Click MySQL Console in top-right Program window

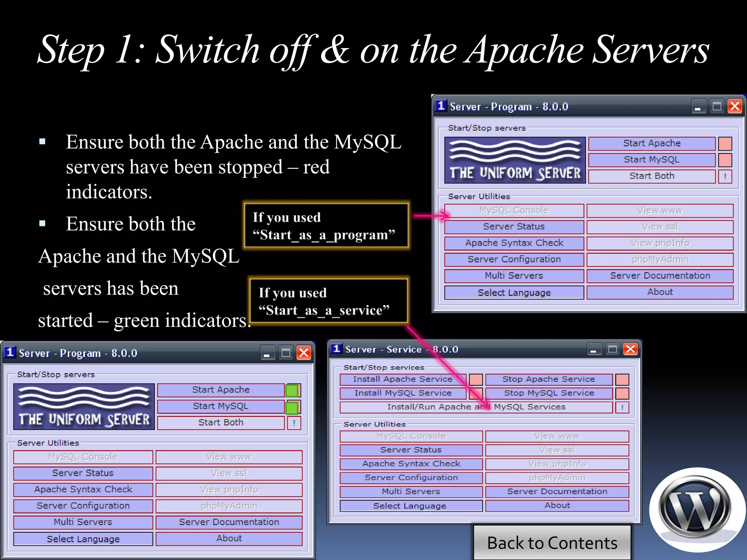(x=514, y=210)
